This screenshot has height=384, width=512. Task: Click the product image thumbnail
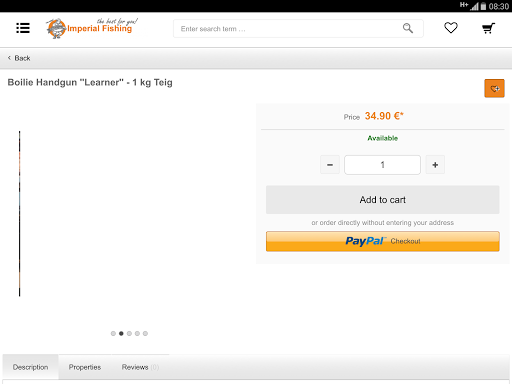20,214
